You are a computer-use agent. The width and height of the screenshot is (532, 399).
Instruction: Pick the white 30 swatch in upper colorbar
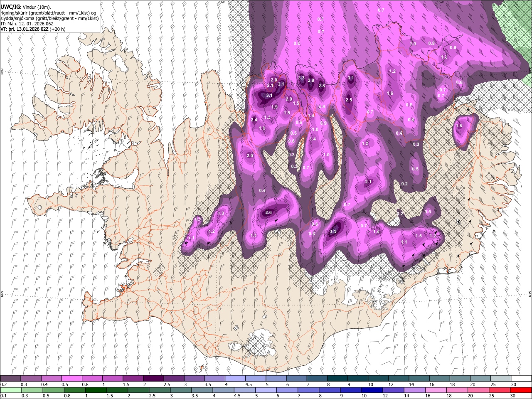tap(521, 379)
